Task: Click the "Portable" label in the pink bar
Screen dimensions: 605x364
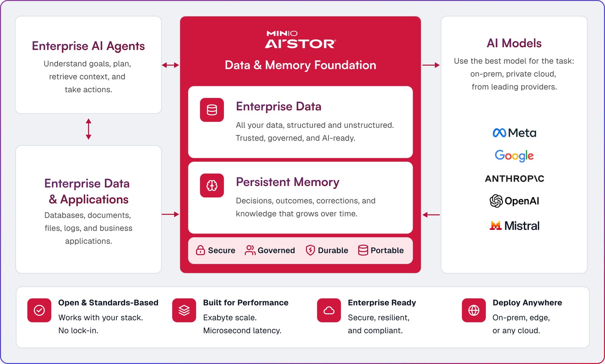Action: (x=387, y=250)
